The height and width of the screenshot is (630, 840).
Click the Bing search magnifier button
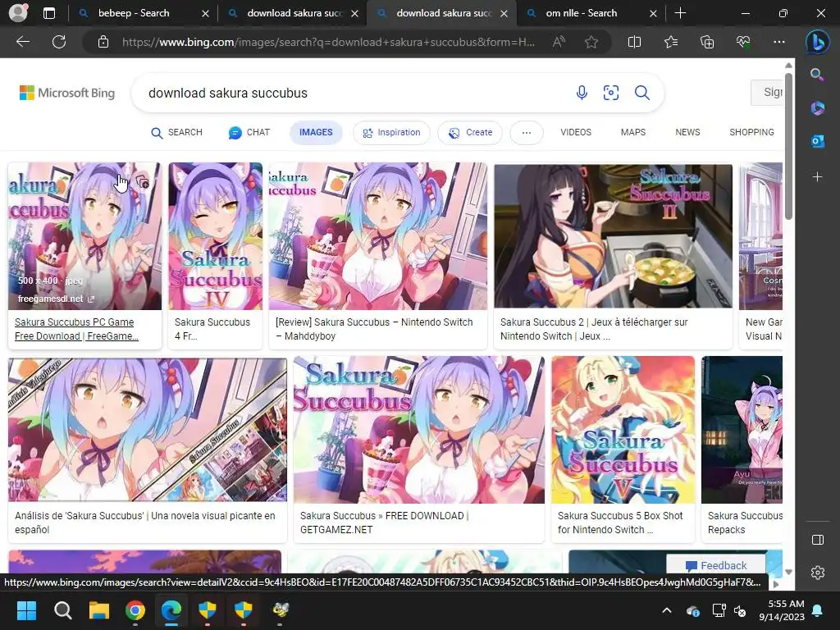click(641, 93)
